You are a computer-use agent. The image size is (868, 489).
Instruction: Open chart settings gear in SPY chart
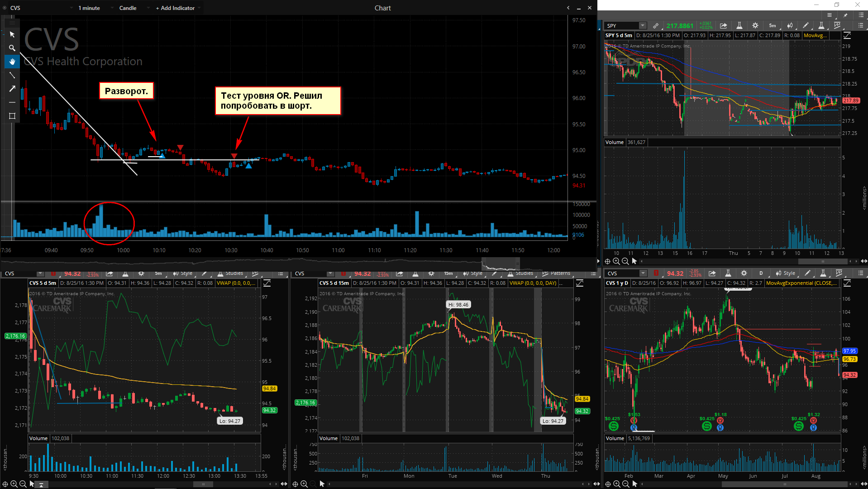(755, 25)
